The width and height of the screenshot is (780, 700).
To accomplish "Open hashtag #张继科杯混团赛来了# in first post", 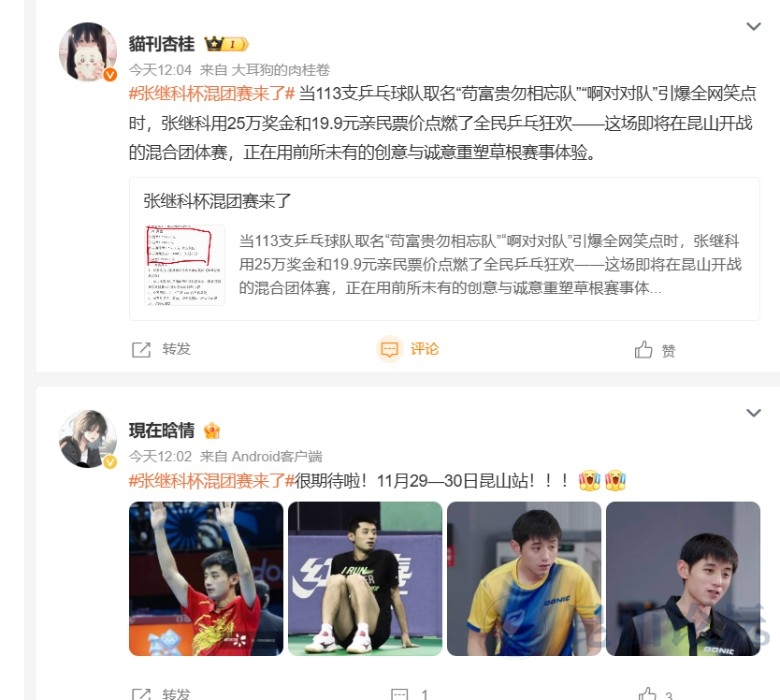I will pos(212,94).
